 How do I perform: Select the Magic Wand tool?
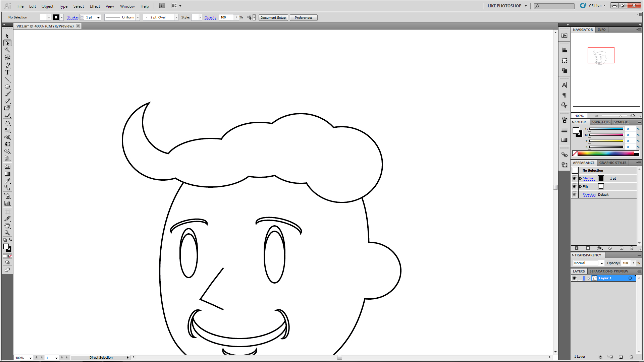pos(7,50)
